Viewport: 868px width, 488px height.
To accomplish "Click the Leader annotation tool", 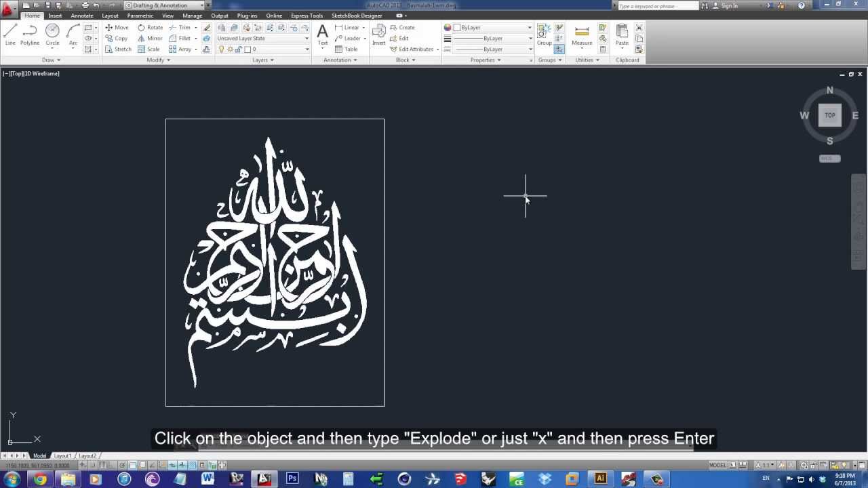I will 348,39.
